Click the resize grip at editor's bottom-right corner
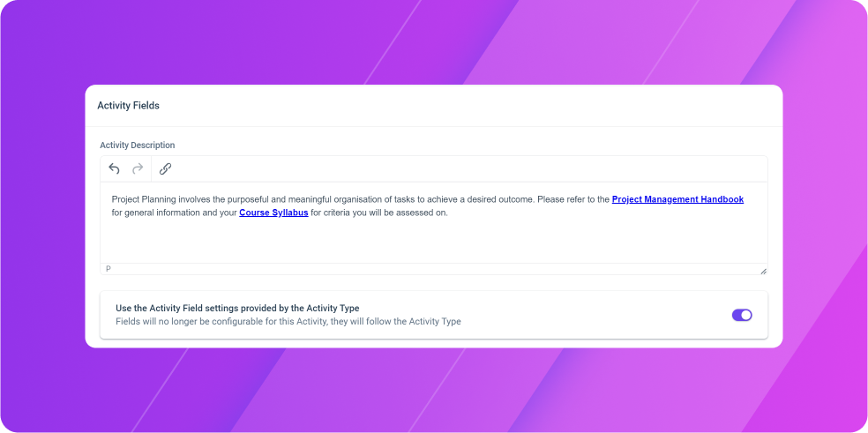The height and width of the screenshot is (433, 868). [763, 271]
